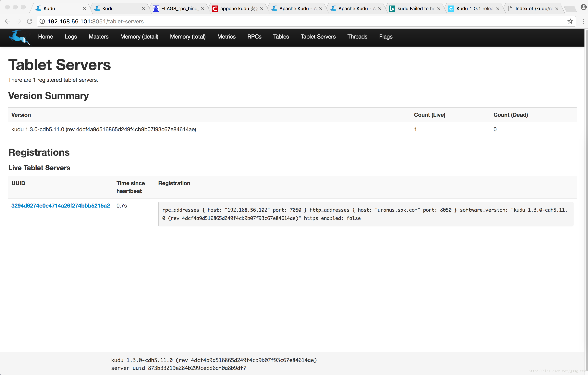Click the UUID column header
The image size is (588, 375).
coord(18,183)
